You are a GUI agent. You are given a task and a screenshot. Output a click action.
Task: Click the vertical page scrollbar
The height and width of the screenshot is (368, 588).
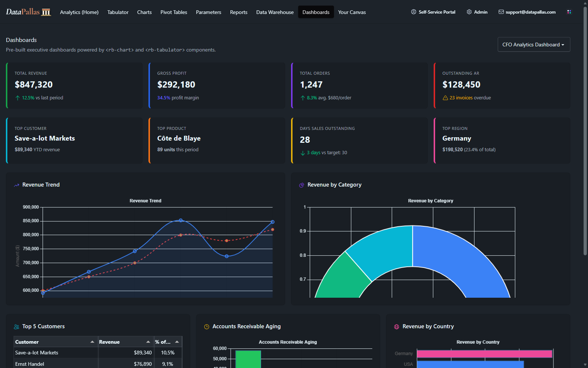tap(585, 129)
